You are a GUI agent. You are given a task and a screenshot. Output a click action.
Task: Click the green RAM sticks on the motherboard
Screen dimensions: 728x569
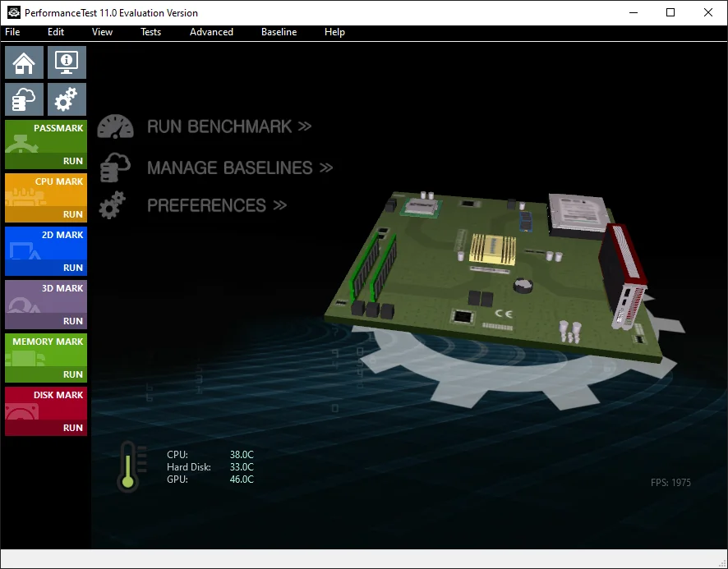(x=373, y=269)
